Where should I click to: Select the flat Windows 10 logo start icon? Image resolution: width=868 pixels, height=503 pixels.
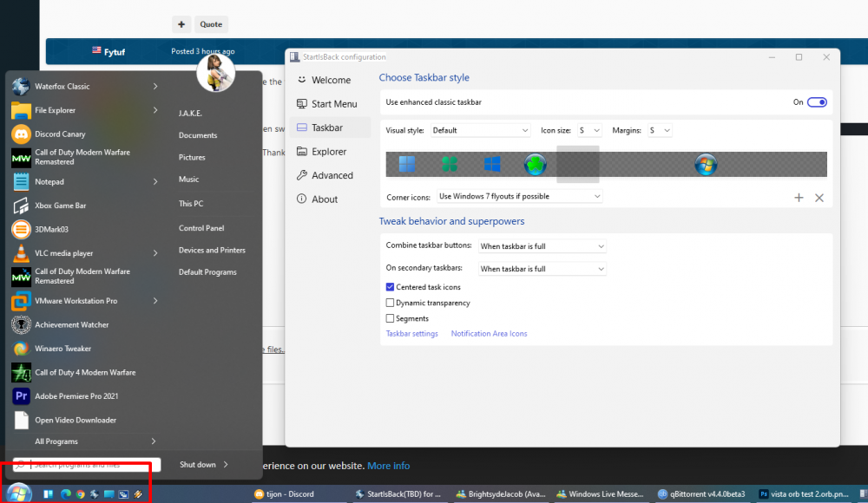click(x=492, y=164)
